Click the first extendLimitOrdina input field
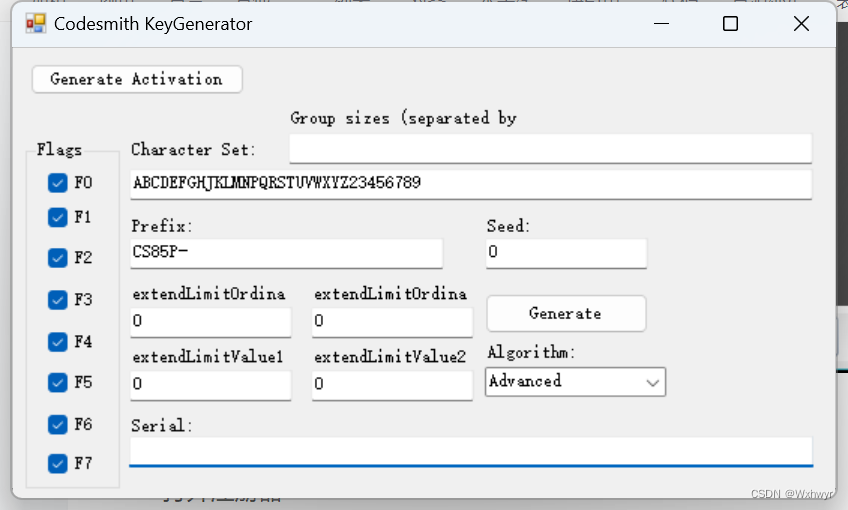Viewport: 848px width, 510px height. [x=210, y=322]
